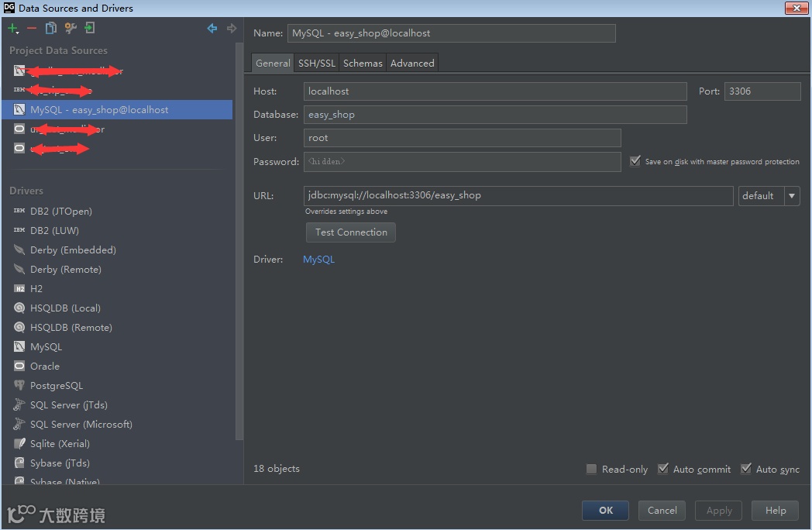Click into the Name field
Screen dimensions: 812x530
452,33
